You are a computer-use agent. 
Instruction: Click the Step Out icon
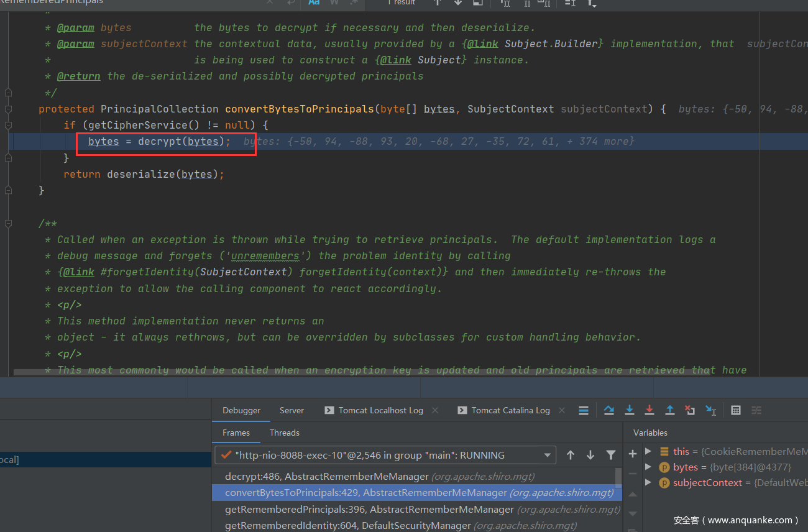point(670,410)
